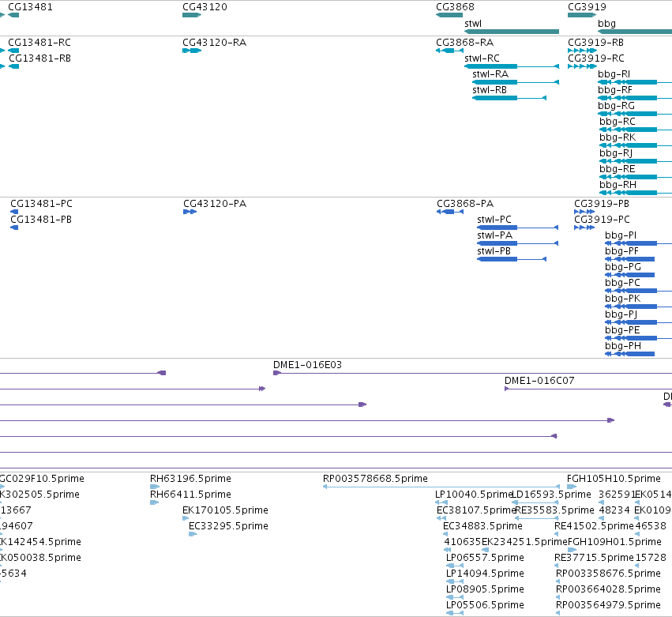Click the bbg-RK transcript
Image resolution: width=672 pixels, height=617 pixels.
[x=618, y=137]
